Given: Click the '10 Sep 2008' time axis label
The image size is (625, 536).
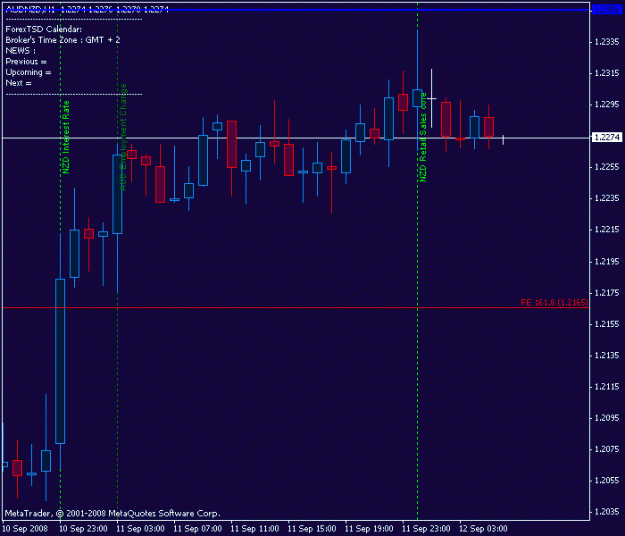Looking at the screenshot, I should coord(25,529).
